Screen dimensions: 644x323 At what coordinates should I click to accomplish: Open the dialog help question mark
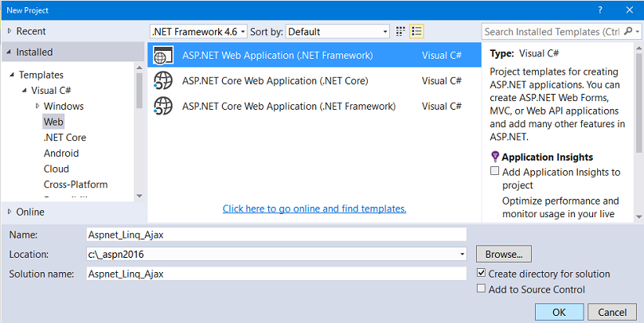600,10
